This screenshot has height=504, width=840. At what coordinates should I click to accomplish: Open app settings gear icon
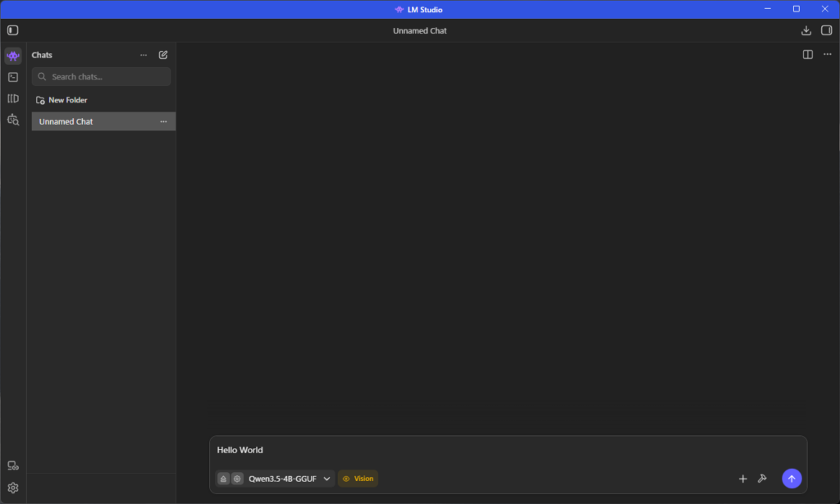click(x=12, y=488)
